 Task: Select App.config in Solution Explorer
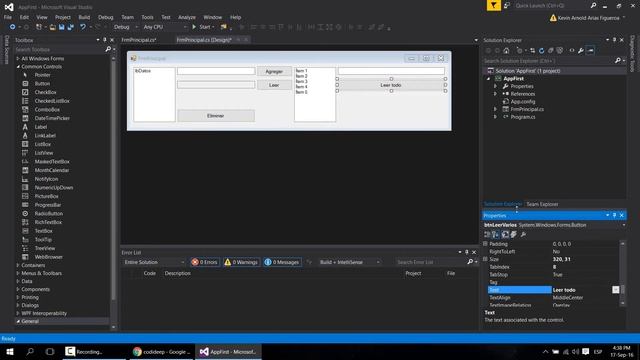tap(522, 102)
